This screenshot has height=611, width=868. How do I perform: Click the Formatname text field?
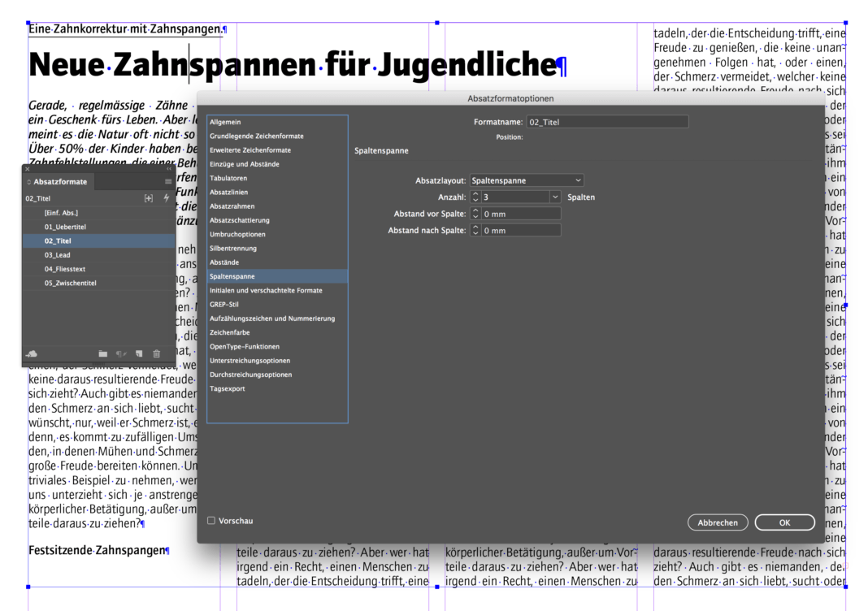tap(606, 121)
